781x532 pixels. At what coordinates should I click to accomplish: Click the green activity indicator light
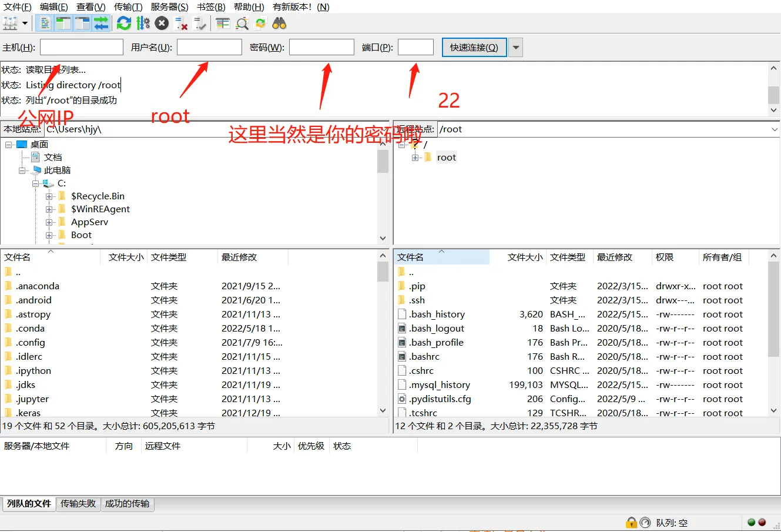[x=752, y=522]
